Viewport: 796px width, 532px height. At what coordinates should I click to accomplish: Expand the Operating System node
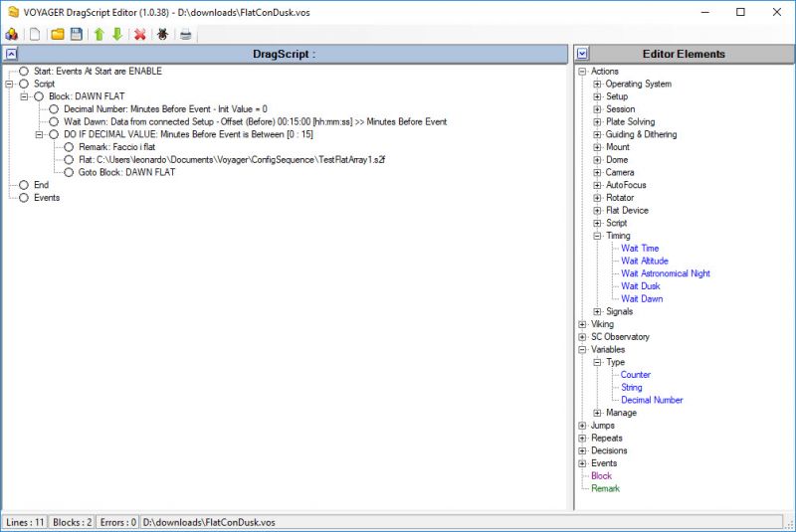[598, 85]
